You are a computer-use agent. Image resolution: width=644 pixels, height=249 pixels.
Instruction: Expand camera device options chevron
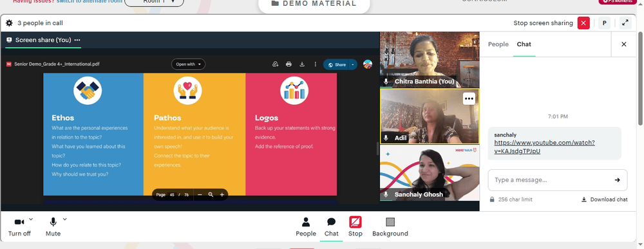coord(31,219)
